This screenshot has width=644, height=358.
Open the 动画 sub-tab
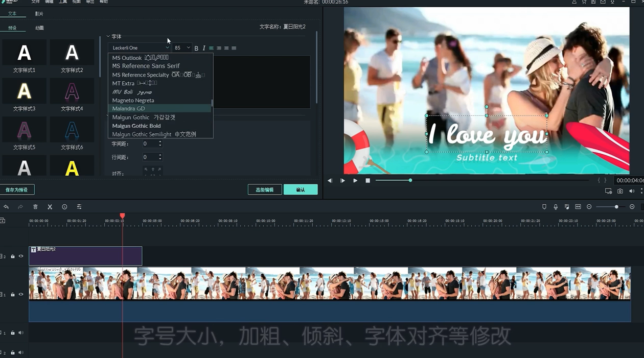39,28
